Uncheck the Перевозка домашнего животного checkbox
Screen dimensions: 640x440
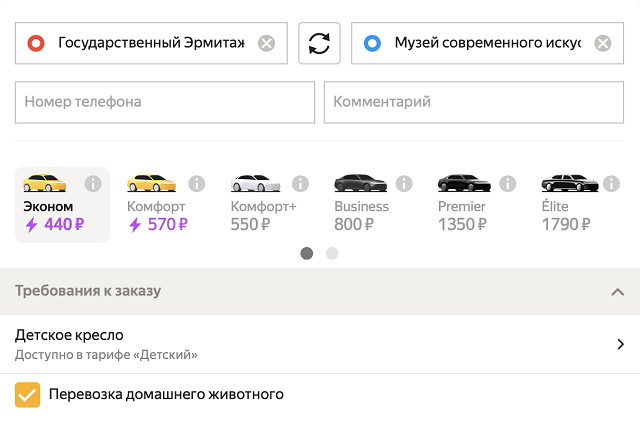point(27,395)
